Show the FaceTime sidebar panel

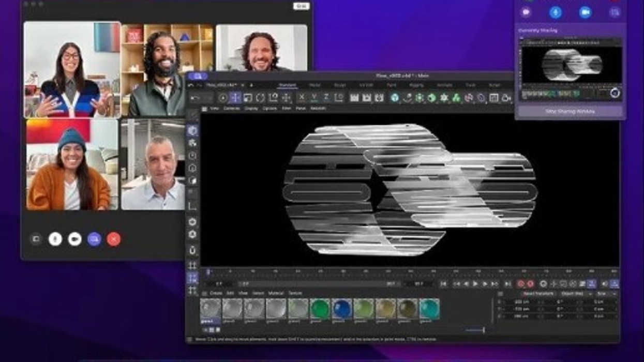click(x=36, y=239)
